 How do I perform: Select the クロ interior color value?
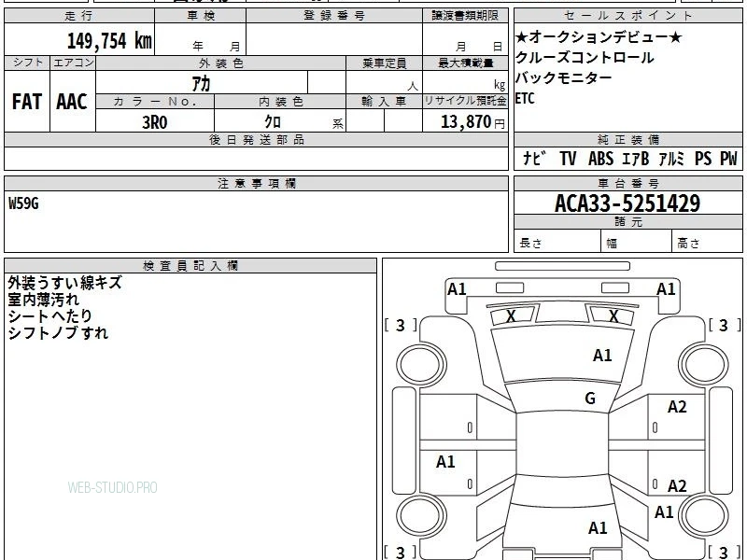click(x=273, y=122)
